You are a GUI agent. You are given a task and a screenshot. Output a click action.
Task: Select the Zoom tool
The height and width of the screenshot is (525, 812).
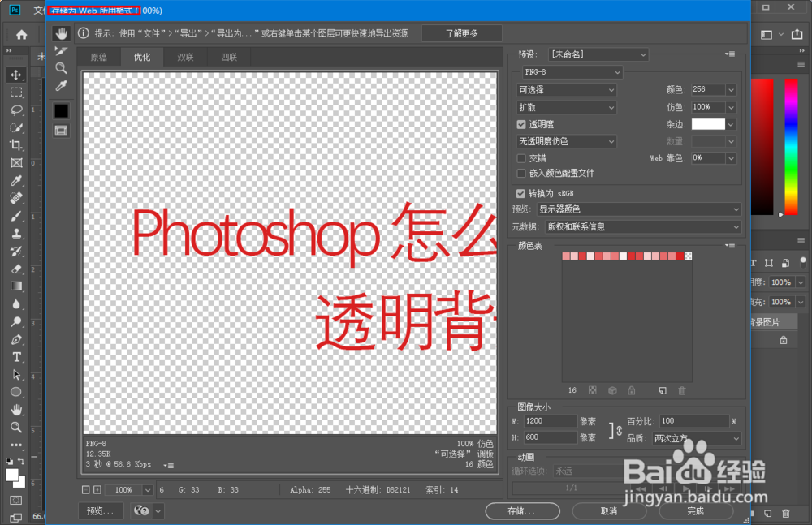(61, 69)
